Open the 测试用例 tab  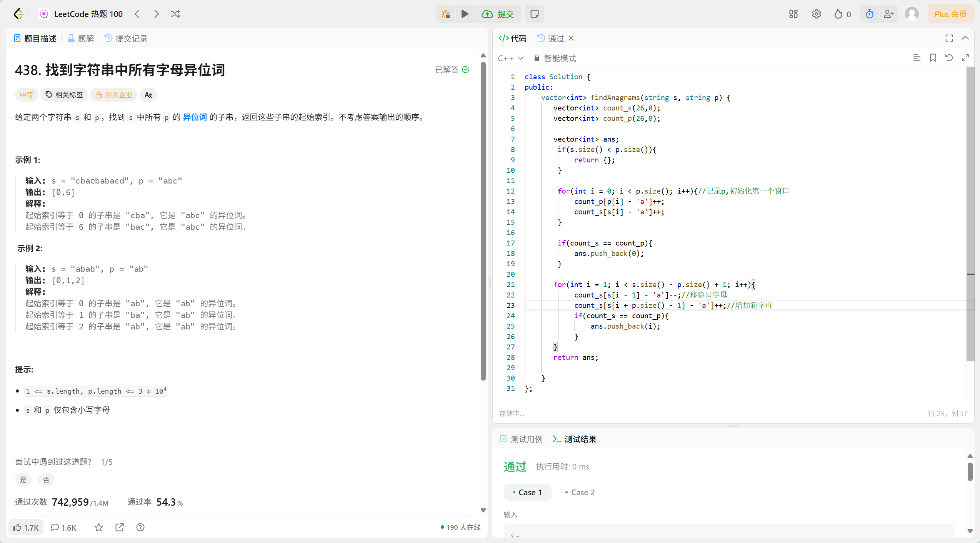pos(522,439)
